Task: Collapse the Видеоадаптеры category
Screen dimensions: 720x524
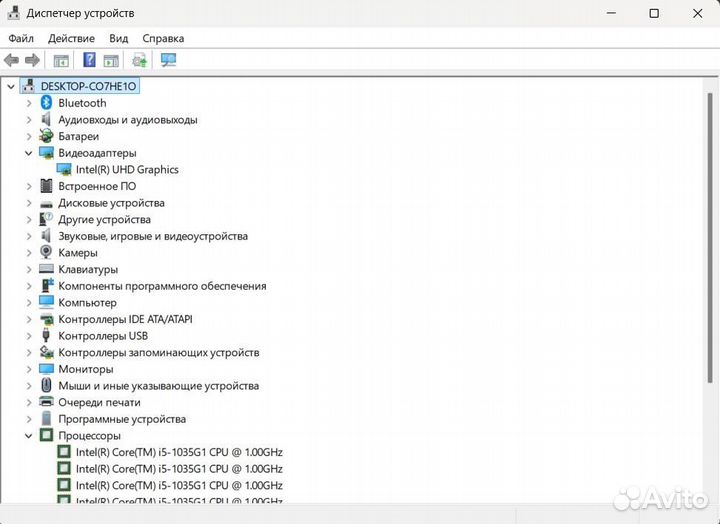Action: click(29, 153)
